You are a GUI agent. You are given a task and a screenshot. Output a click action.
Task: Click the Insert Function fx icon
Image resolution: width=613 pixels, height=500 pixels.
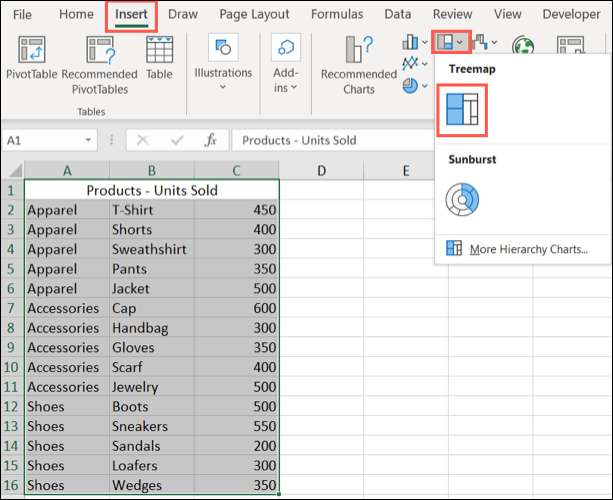point(210,141)
